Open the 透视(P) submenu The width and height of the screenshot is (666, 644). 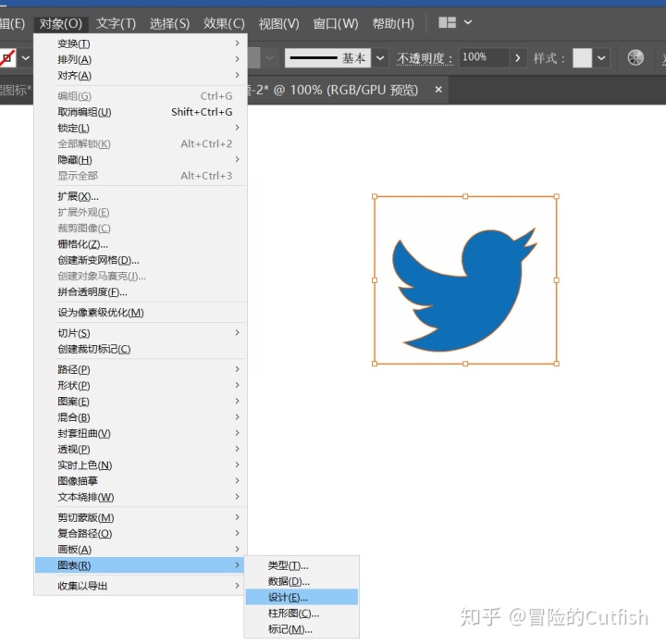point(141,449)
